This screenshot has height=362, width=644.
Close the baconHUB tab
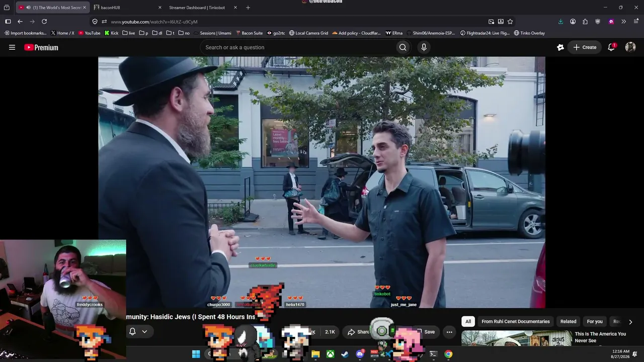(160, 8)
